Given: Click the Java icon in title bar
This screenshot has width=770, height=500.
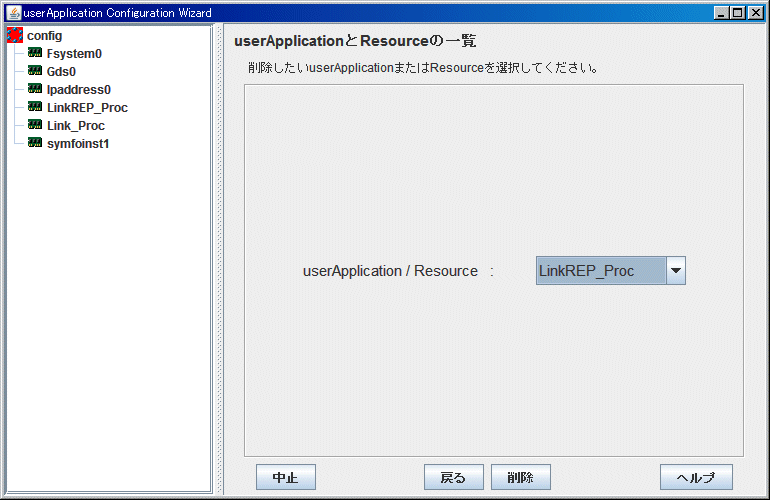Looking at the screenshot, I should pyautogui.click(x=14, y=13).
